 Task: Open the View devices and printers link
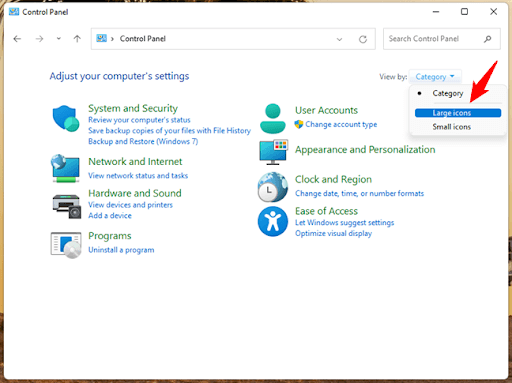(x=130, y=205)
